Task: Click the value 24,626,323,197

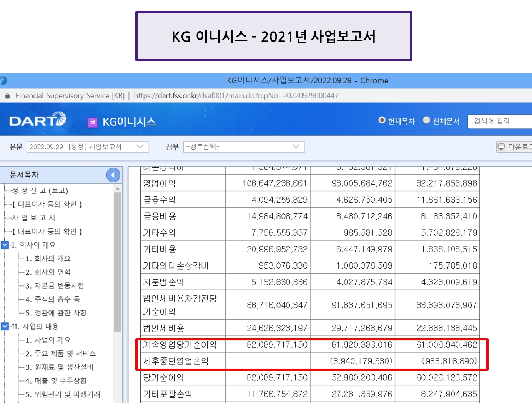Action: click(277, 328)
